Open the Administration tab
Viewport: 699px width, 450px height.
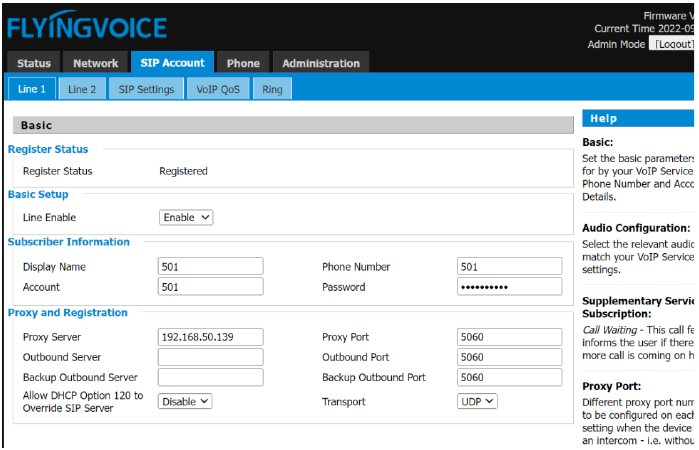pyautogui.click(x=321, y=63)
